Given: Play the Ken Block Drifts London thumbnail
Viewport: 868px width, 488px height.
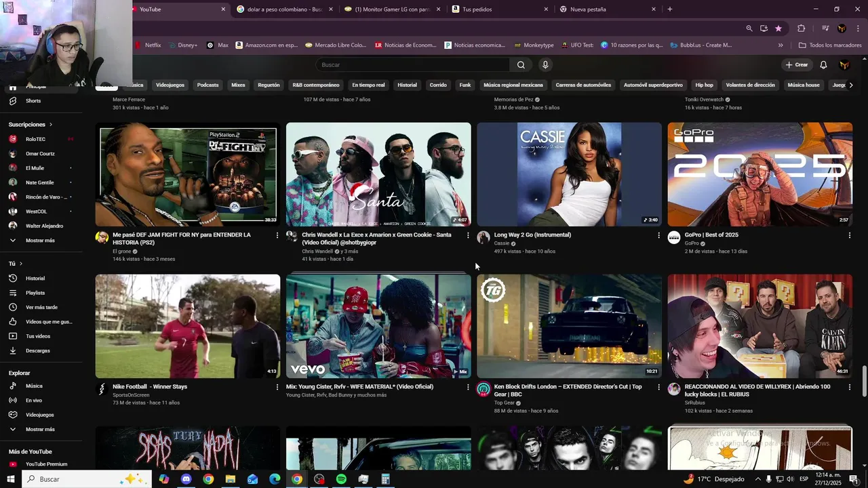Looking at the screenshot, I should (x=569, y=326).
